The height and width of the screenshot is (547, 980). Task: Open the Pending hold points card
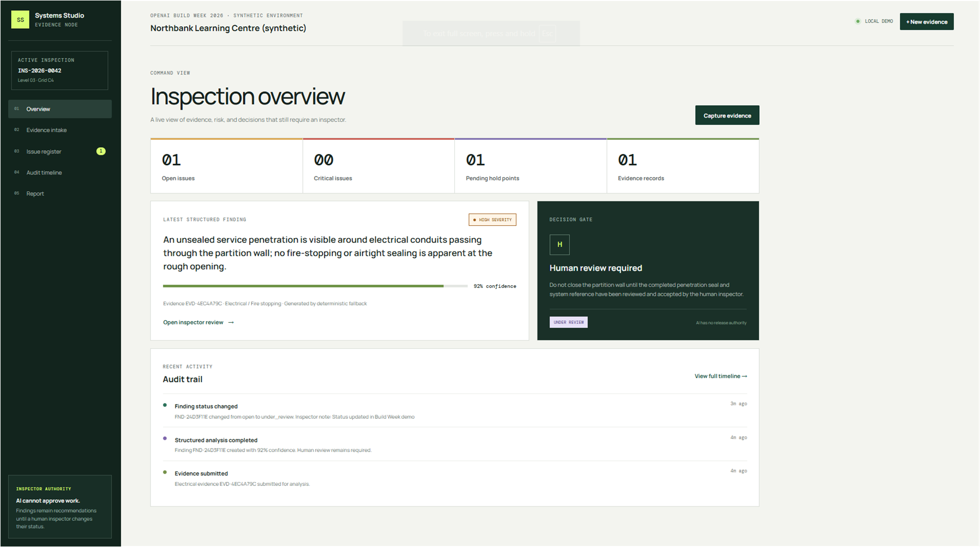[531, 166]
